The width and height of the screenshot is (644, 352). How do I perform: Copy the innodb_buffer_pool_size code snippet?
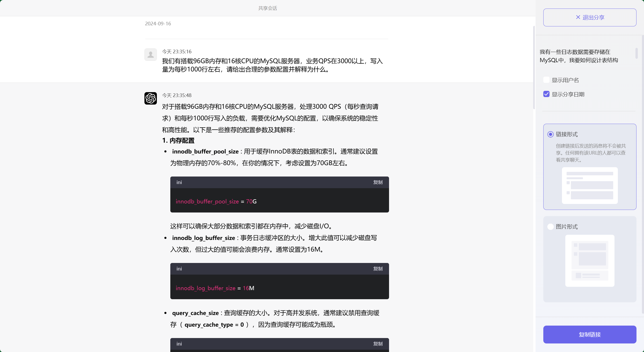378,182
